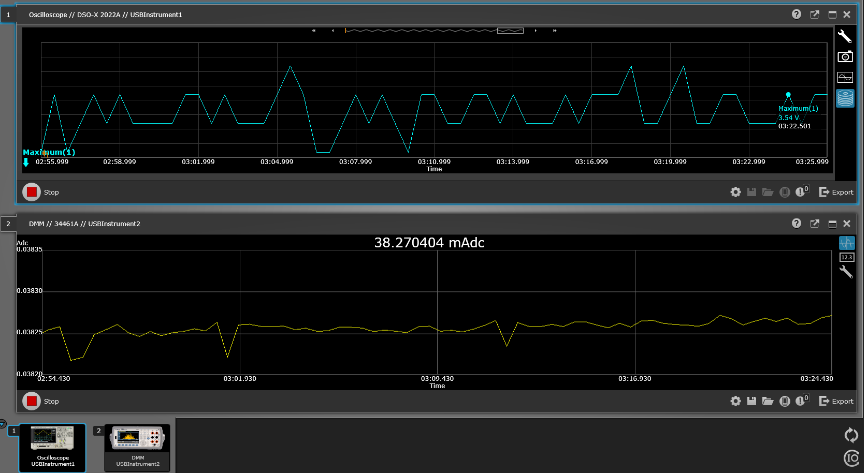Viewport: 868px width, 474px height.
Task: Click oscilloscope 03:10.999 time label
Action: 434,161
